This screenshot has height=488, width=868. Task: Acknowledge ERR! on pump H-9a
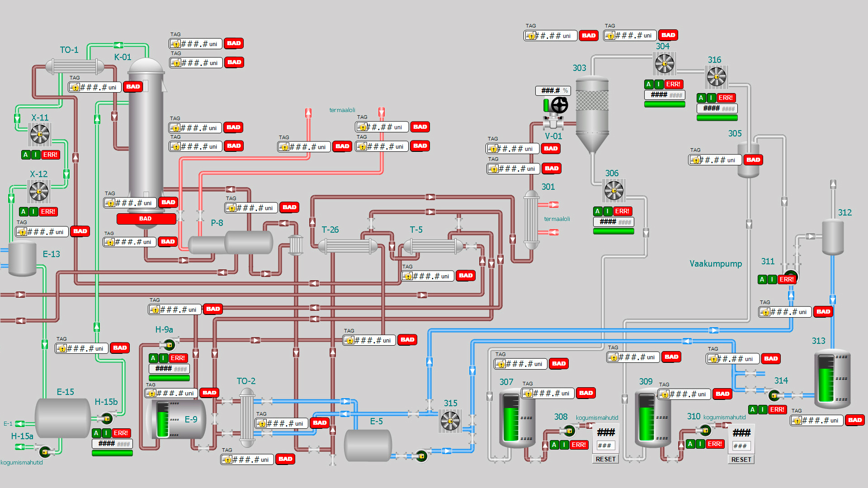pos(178,358)
